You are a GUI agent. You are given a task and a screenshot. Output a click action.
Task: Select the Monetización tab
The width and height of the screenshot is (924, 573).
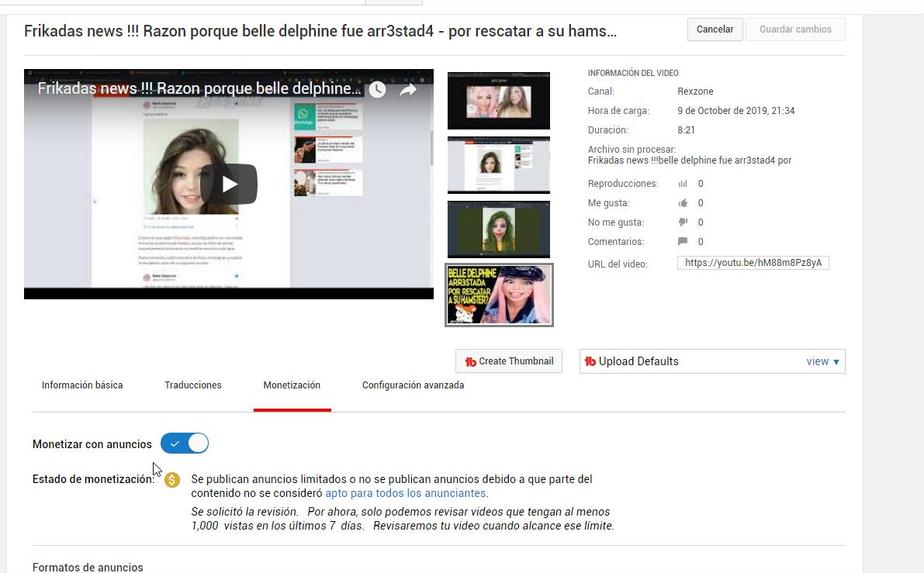pyautogui.click(x=292, y=385)
